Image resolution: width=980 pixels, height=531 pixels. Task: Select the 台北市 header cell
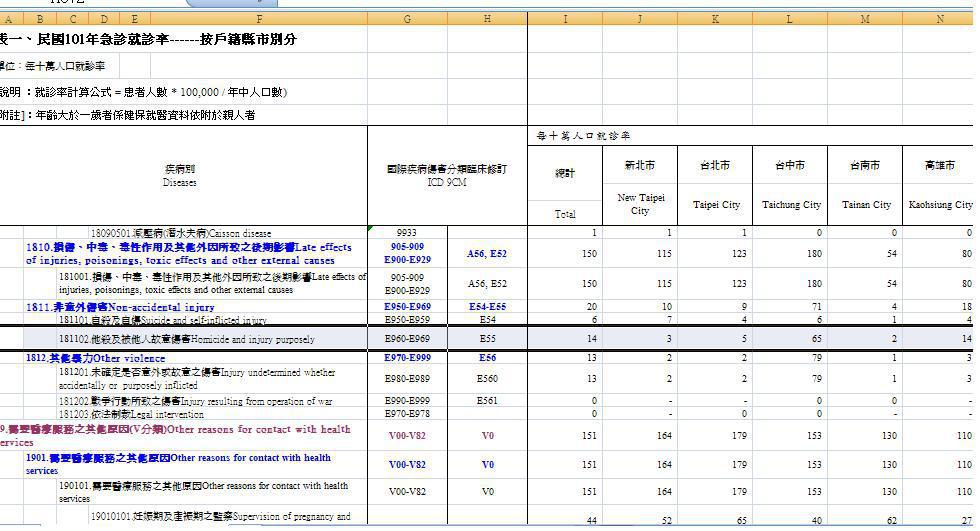[x=715, y=165]
